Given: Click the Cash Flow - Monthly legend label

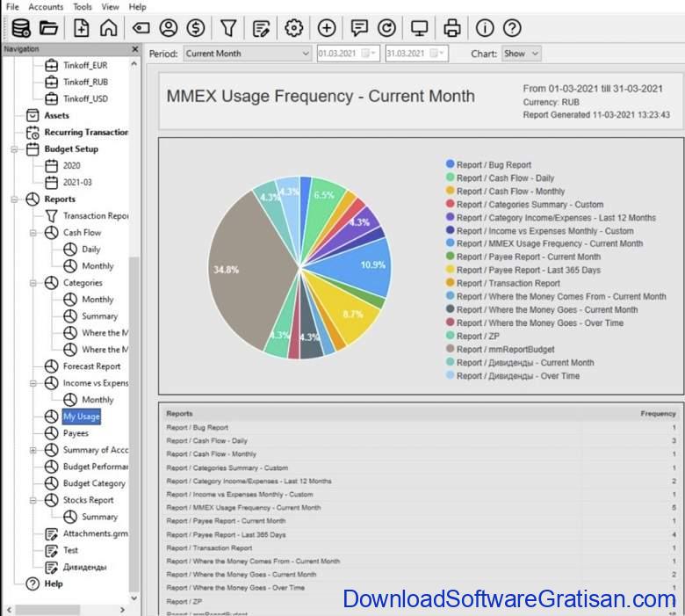Looking at the screenshot, I should pos(511,191).
